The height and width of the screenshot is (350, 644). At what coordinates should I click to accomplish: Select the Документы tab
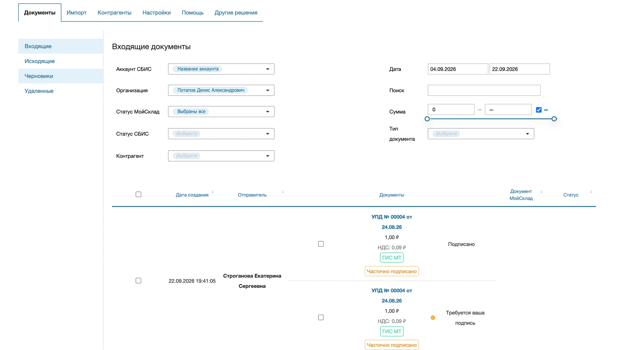point(40,13)
